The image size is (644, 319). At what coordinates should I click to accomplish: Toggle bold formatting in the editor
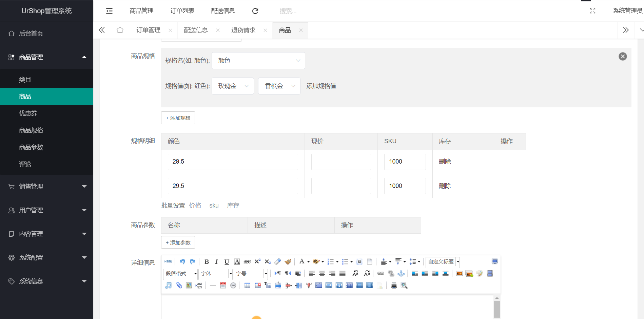tap(207, 262)
